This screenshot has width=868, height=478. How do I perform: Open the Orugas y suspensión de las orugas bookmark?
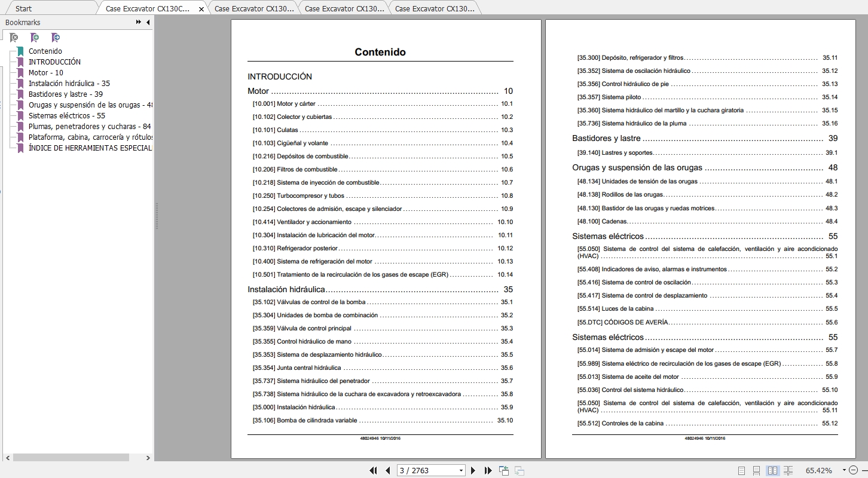90,105
